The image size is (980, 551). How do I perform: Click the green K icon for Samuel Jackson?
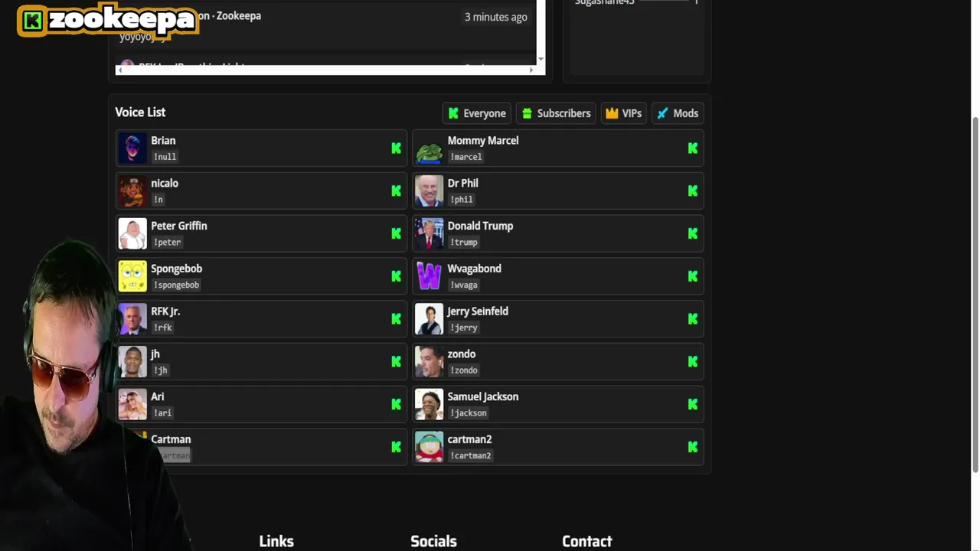(692, 405)
